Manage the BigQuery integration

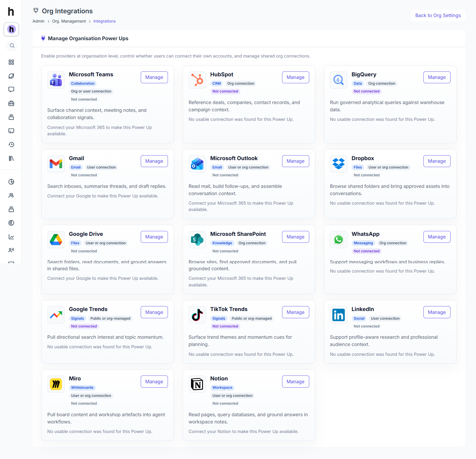click(437, 77)
